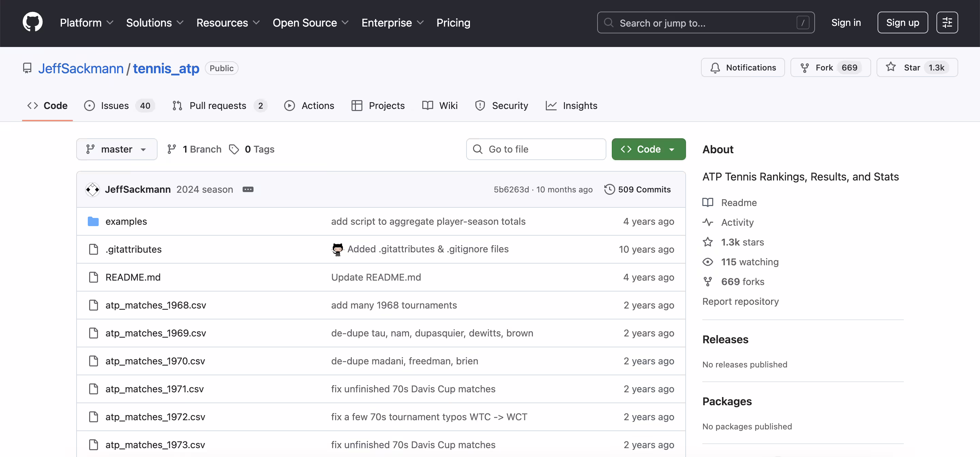Open the green Code dropdown

tap(648, 149)
